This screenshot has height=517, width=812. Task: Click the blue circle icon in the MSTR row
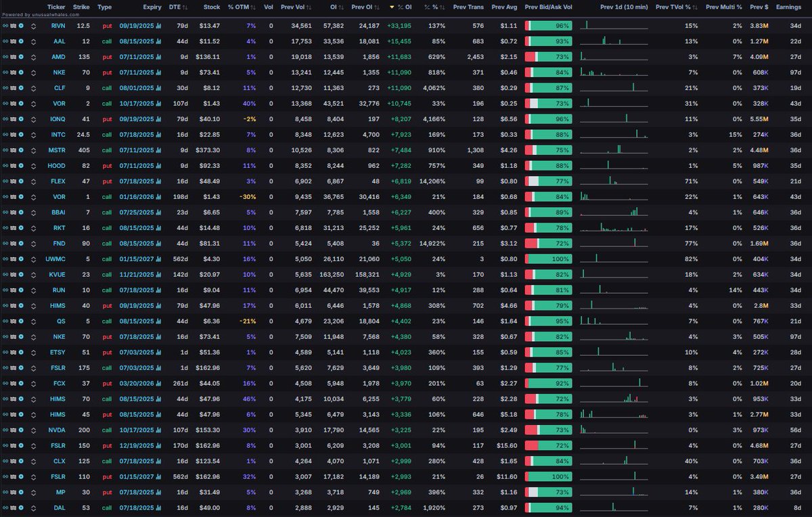point(21,150)
